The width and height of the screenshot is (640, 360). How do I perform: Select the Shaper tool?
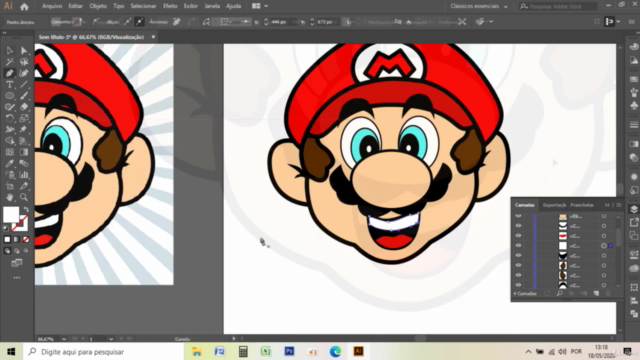9,107
